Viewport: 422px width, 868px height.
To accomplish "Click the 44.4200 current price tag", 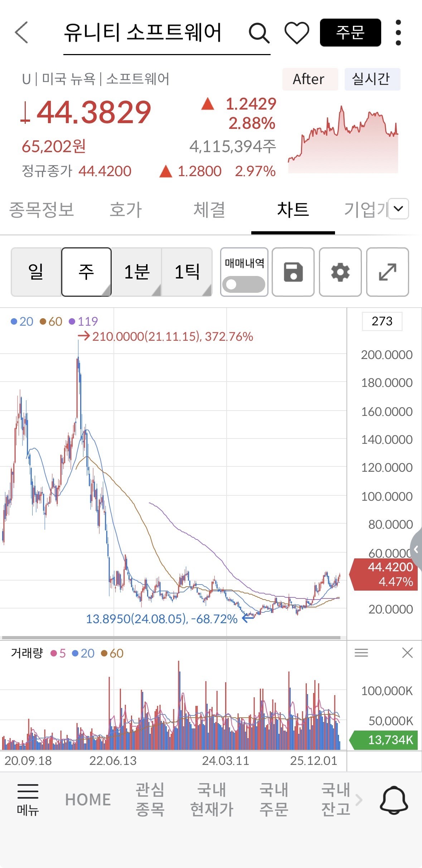I will (384, 574).
